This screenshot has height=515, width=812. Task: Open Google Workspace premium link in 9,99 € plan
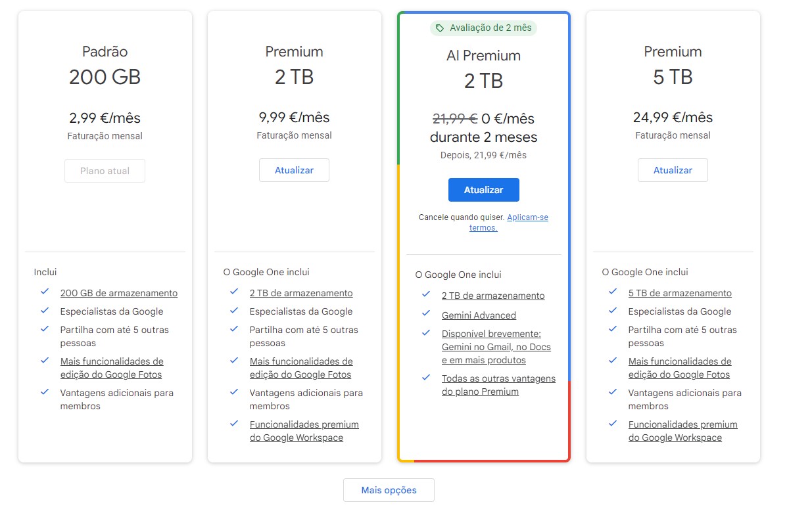click(304, 431)
